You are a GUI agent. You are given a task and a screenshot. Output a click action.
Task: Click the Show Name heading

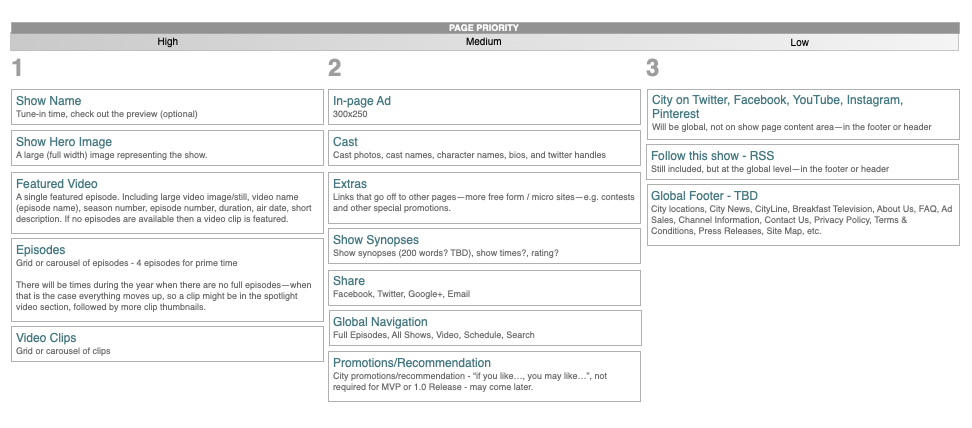point(48,101)
